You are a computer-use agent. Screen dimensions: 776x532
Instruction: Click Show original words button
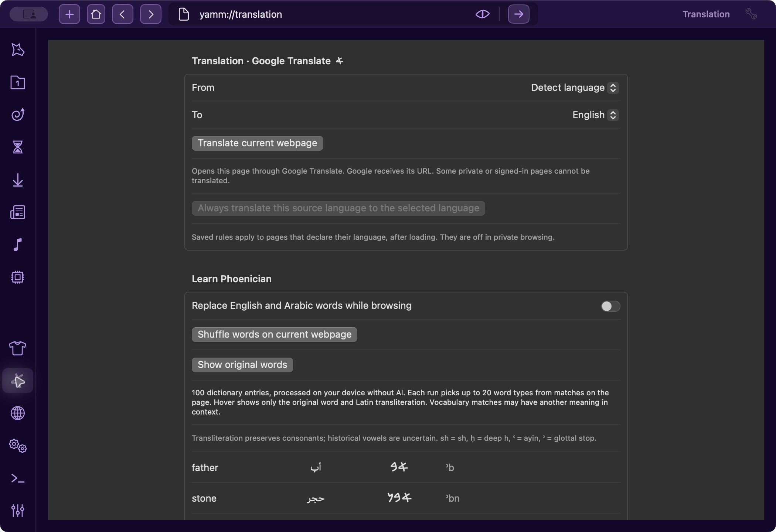242,365
